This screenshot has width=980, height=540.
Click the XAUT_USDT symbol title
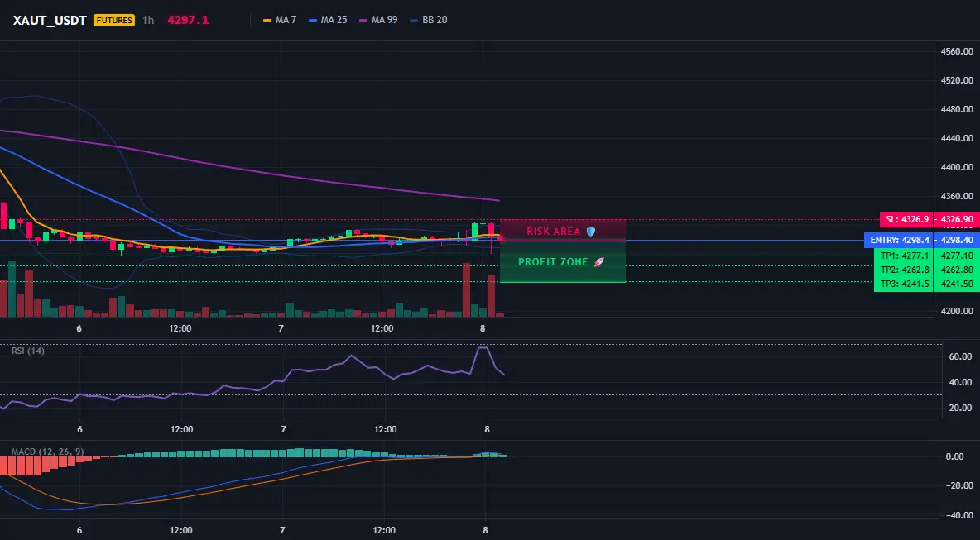coord(50,20)
